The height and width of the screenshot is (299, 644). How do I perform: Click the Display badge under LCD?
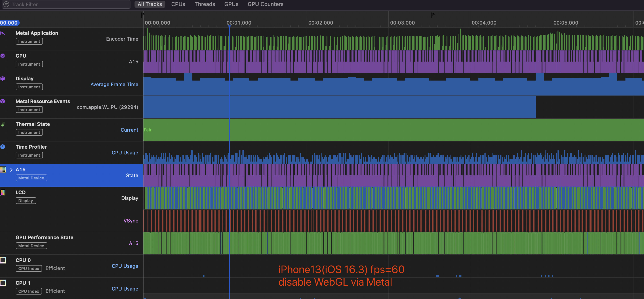click(x=26, y=201)
